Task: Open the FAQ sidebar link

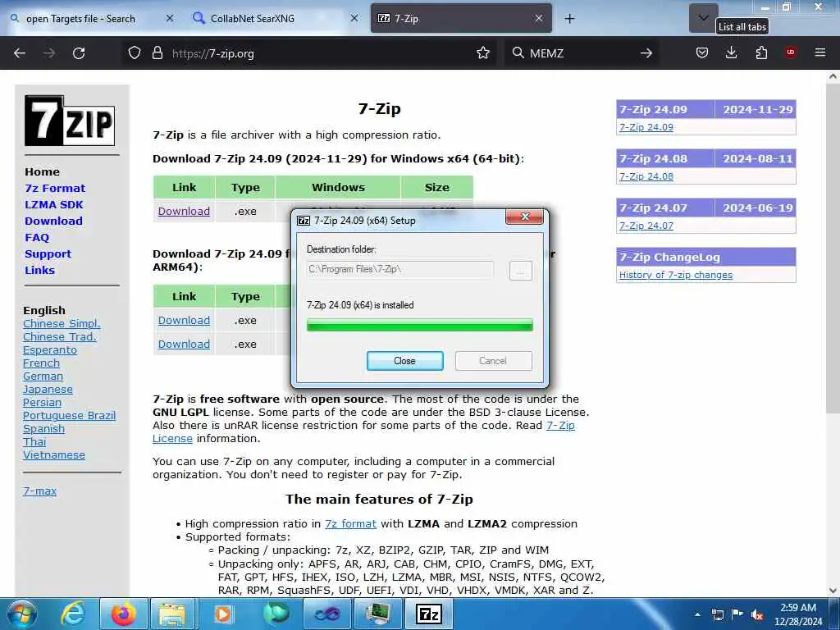Action: coord(37,237)
